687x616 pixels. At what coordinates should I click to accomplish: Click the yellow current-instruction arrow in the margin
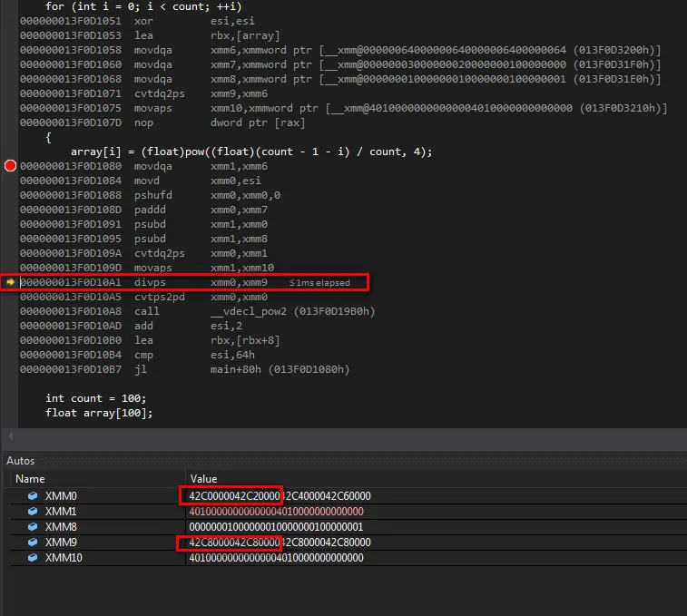11,282
